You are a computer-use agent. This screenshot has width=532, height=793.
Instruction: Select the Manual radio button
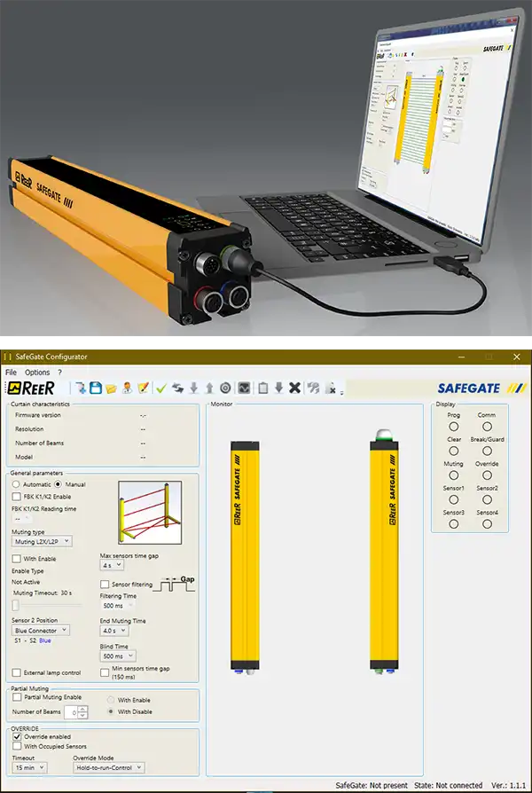[58, 484]
